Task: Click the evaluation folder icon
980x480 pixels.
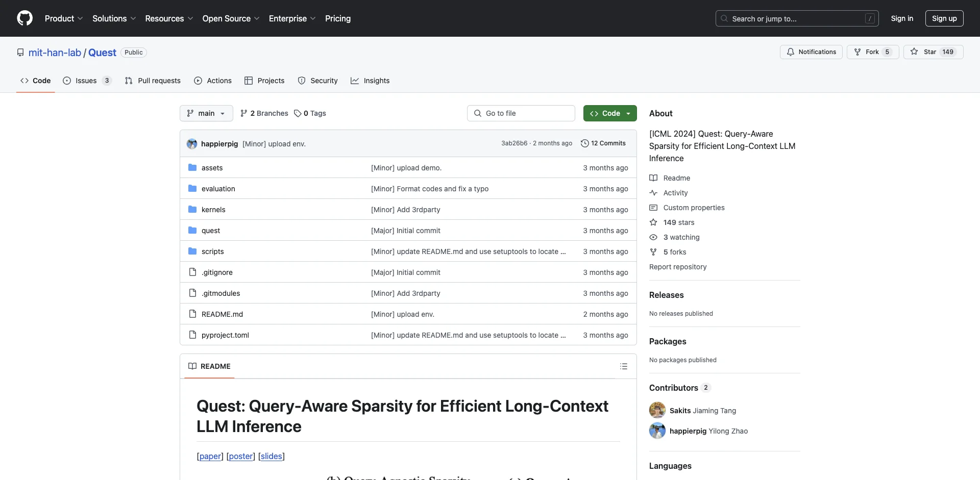Action: [x=192, y=188]
